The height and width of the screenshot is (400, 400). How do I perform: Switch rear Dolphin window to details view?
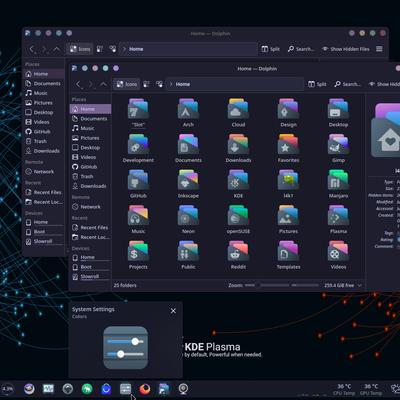pos(113,49)
